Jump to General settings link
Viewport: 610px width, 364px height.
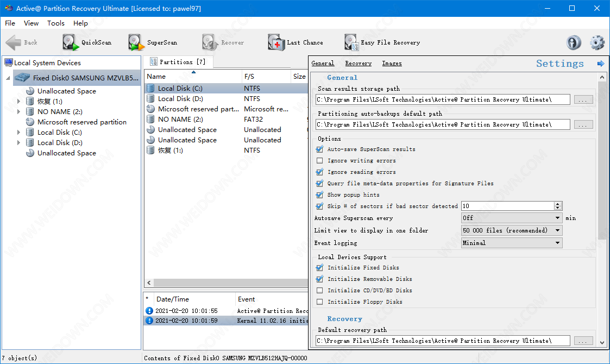click(x=323, y=64)
